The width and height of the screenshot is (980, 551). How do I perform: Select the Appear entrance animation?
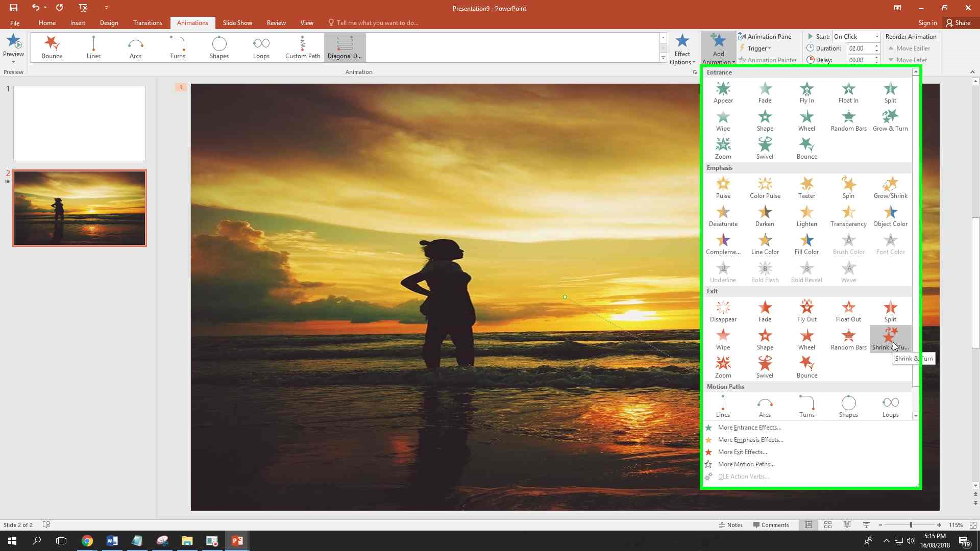point(723,92)
